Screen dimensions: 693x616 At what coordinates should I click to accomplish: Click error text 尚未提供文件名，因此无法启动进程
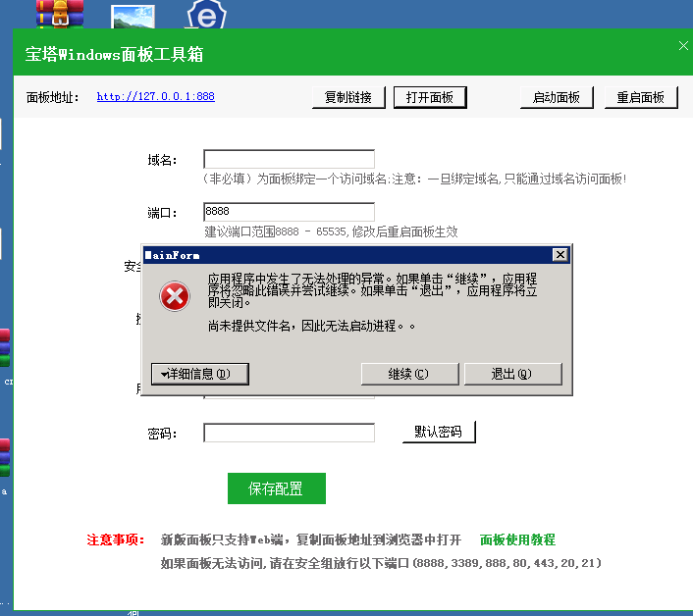(311, 326)
